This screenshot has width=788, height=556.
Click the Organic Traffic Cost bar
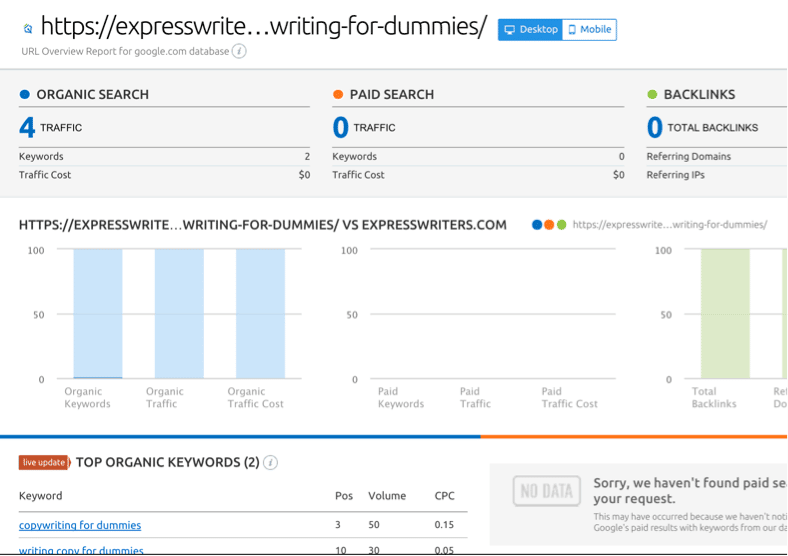coord(260,314)
